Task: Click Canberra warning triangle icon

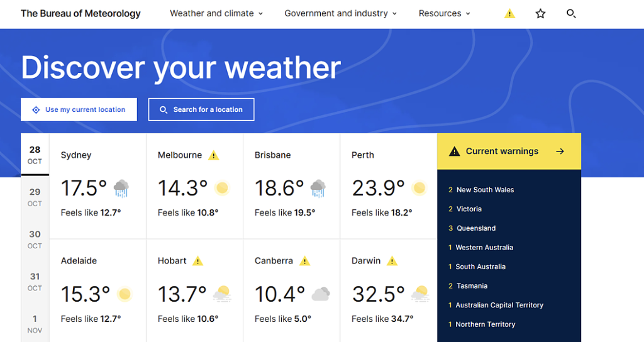Action: (x=305, y=261)
